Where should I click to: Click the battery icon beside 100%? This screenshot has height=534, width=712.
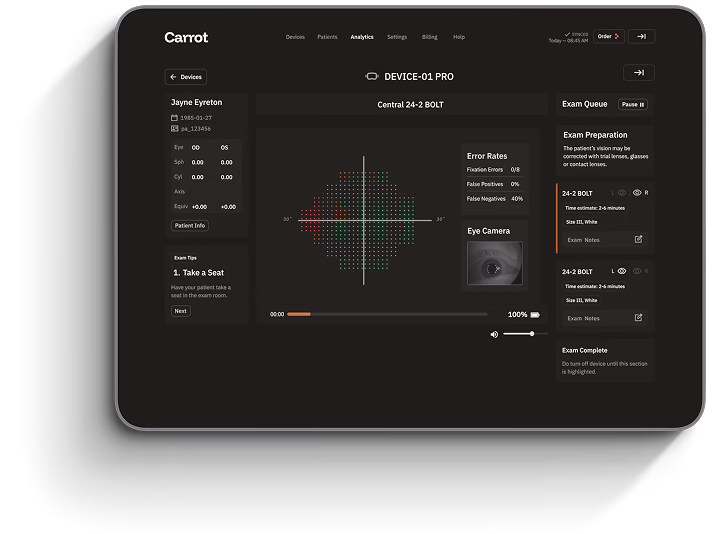tap(535, 315)
